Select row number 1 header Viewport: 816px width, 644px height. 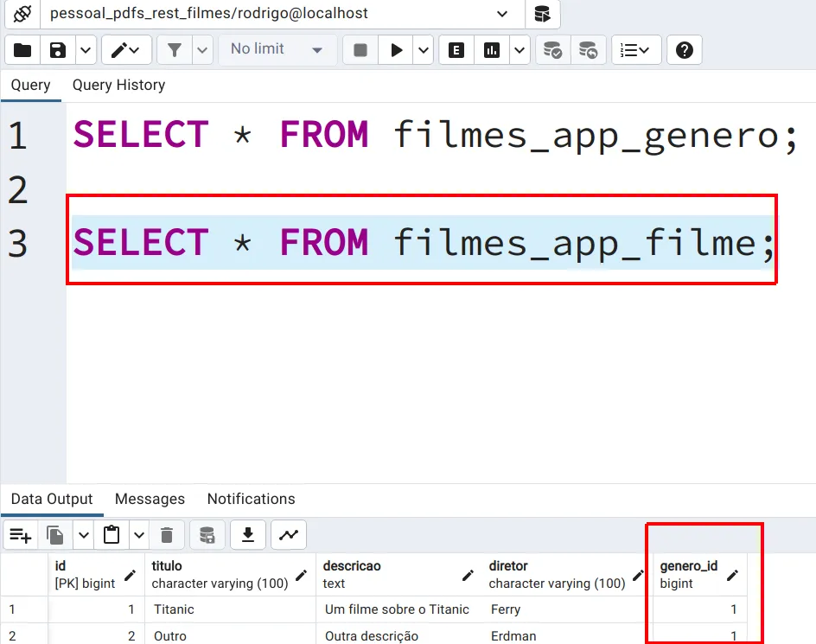[24, 609]
